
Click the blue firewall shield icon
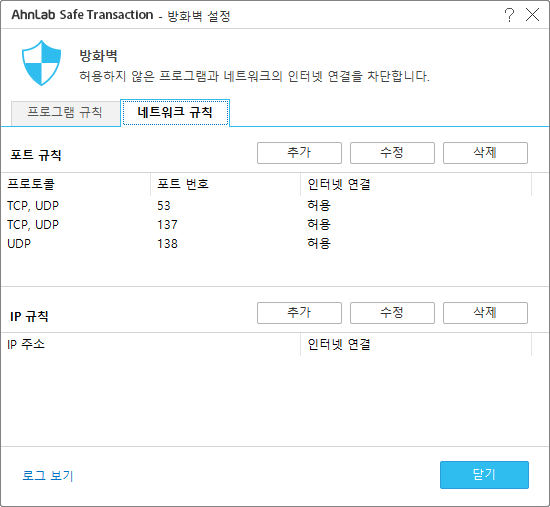coord(41,63)
